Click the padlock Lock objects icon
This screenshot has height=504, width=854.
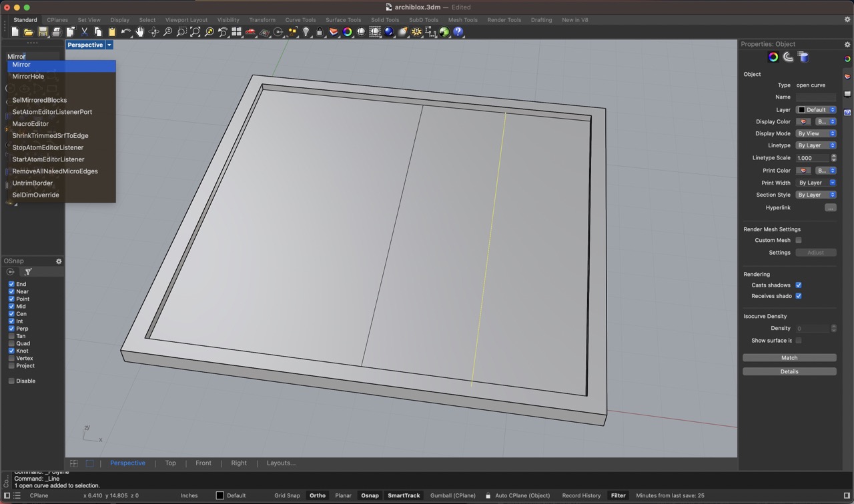coord(320,32)
